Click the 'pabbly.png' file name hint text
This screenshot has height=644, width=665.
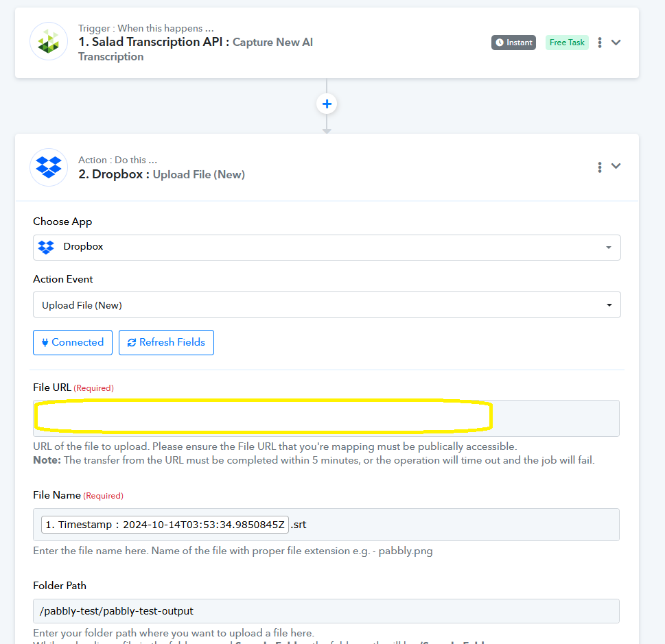(406, 551)
